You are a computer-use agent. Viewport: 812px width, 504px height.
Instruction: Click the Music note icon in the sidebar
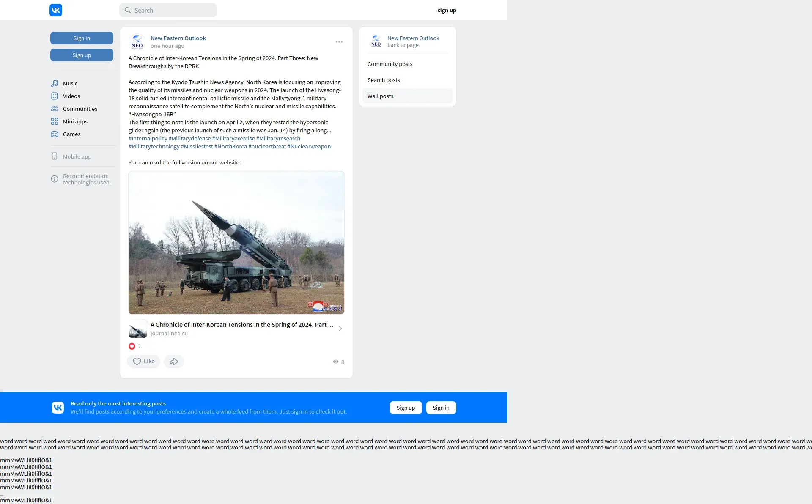[x=55, y=83]
